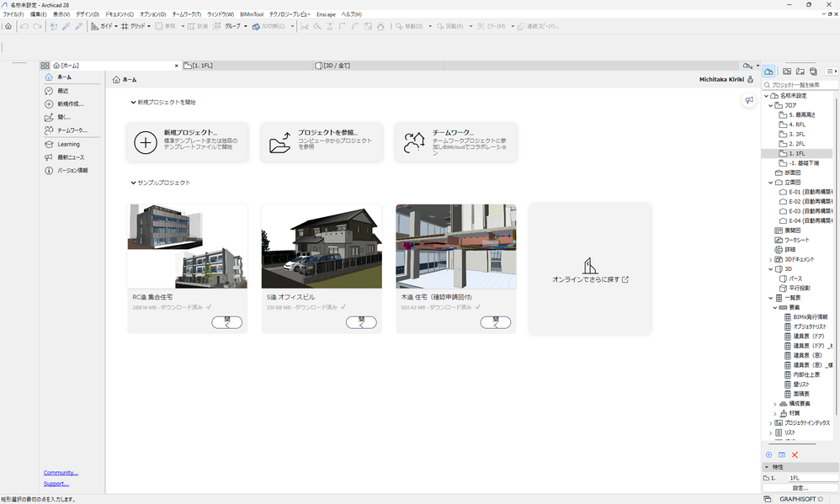The width and height of the screenshot is (840, 504).
Task: Switch to the [1. 1FL] tab
Action: point(247,66)
